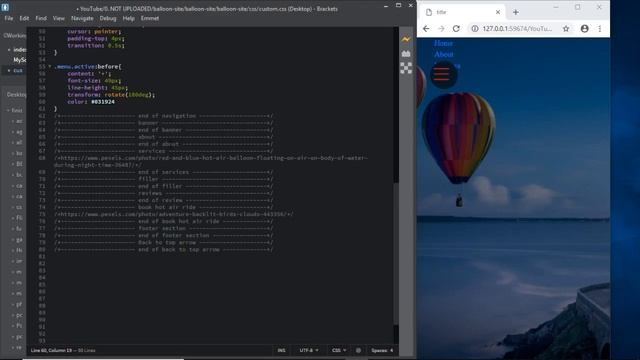Click the About link on the webpage

click(x=444, y=54)
